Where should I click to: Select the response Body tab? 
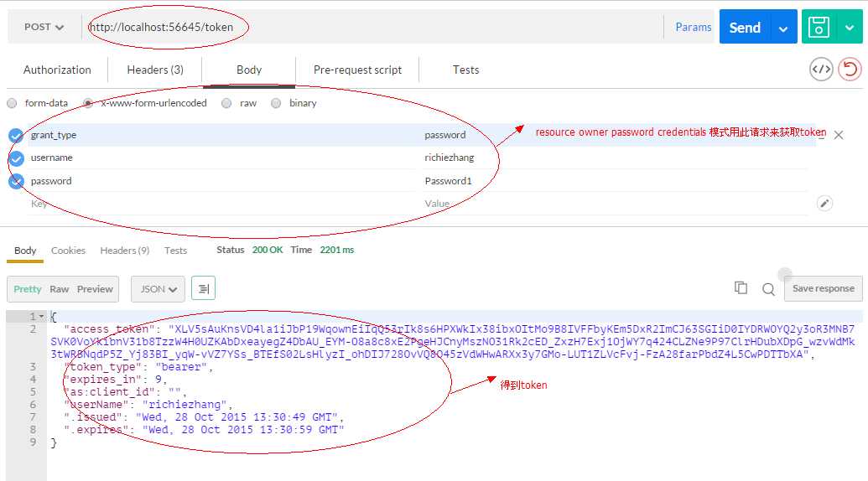tap(25, 251)
